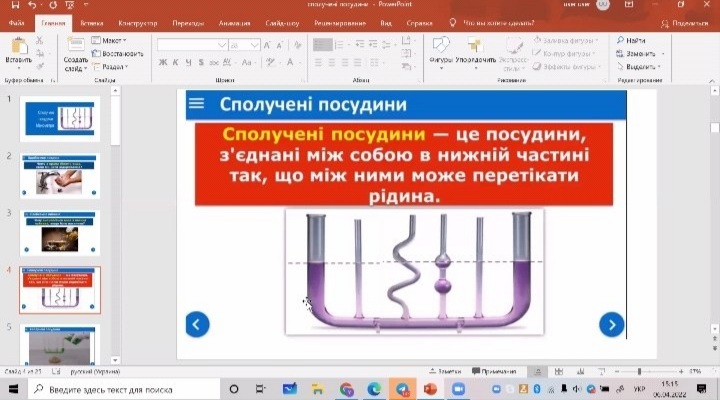Image resolution: width=720 pixels, height=400 pixels.
Task: Toggle Underline (Ч) formatting
Action: 188,62
